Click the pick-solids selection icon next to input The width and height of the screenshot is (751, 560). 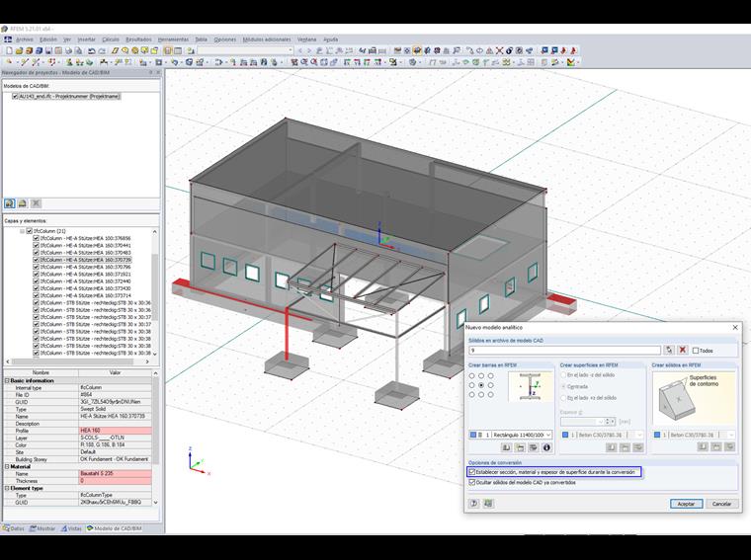[669, 350]
